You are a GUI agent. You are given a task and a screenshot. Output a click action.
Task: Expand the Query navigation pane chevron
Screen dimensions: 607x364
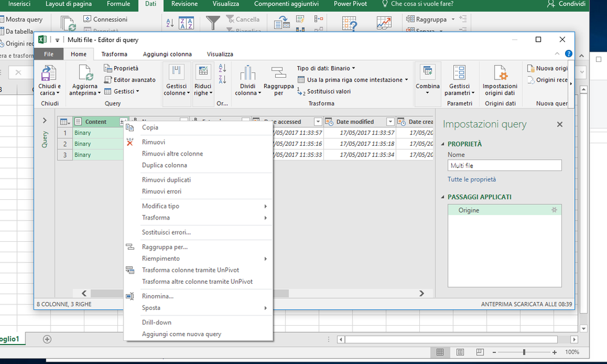point(44,121)
